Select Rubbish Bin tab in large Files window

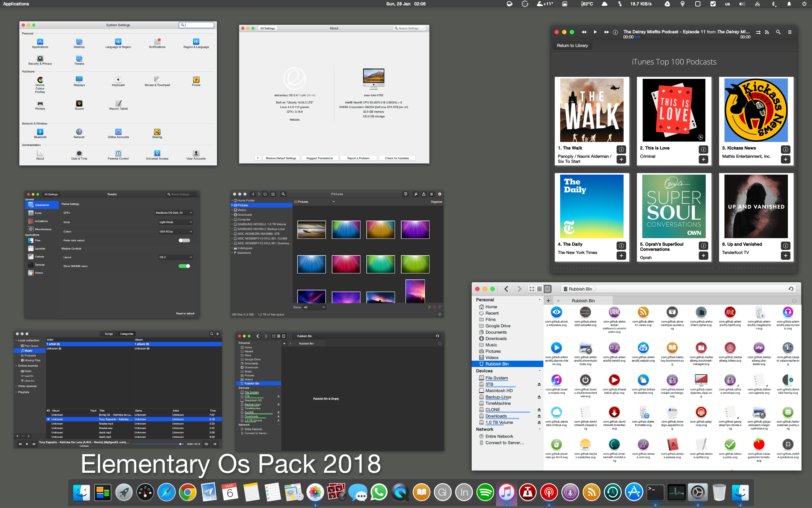583,301
